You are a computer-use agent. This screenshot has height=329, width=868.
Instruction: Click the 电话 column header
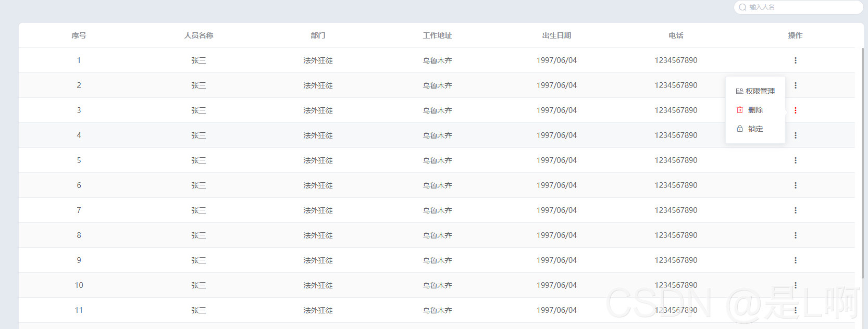click(676, 35)
